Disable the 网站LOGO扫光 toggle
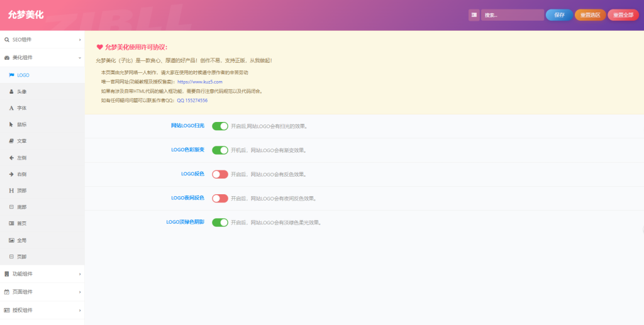644x325 pixels. pyautogui.click(x=219, y=126)
